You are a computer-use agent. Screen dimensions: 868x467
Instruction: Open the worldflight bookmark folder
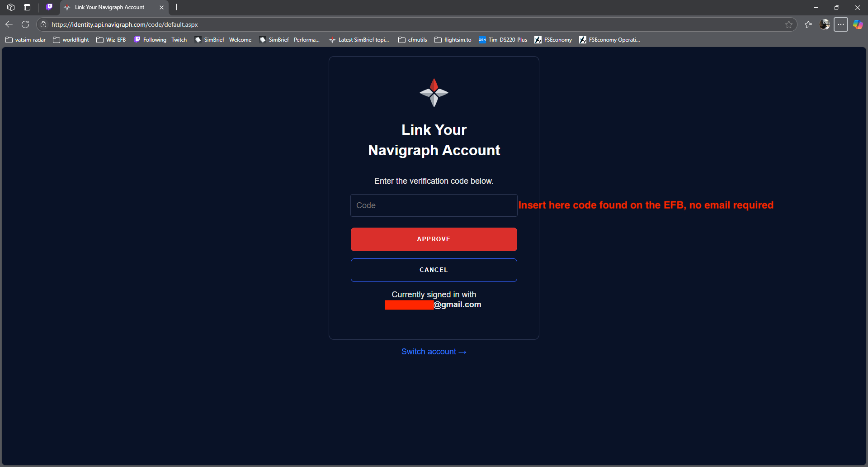[x=71, y=40]
